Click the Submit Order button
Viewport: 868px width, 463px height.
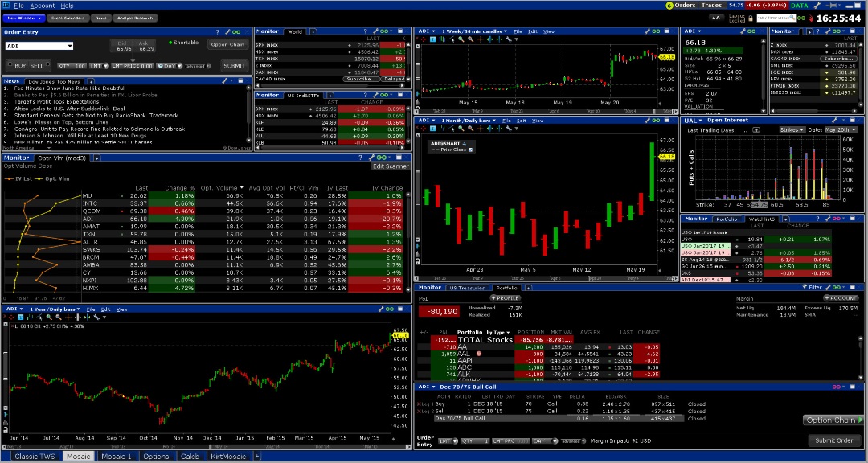click(833, 440)
